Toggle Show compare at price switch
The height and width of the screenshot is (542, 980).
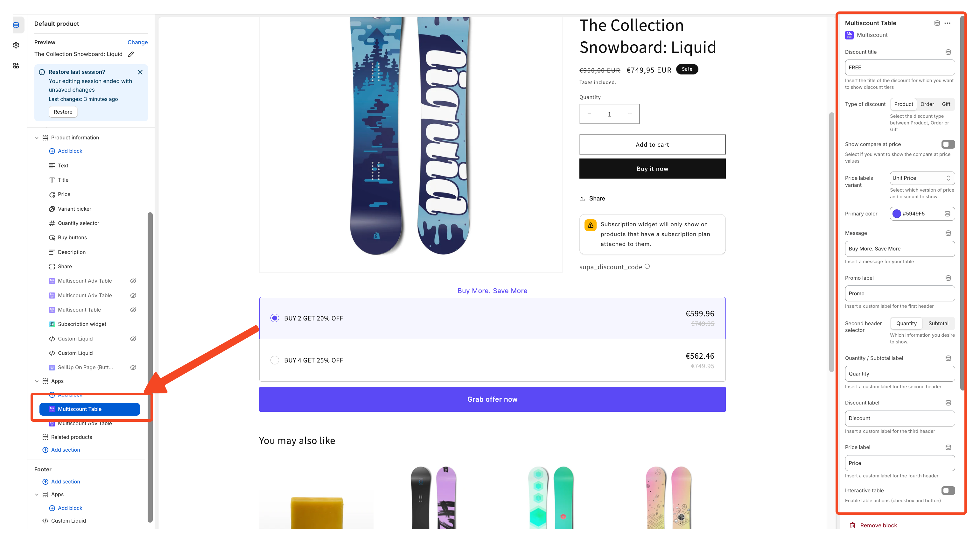coord(948,144)
